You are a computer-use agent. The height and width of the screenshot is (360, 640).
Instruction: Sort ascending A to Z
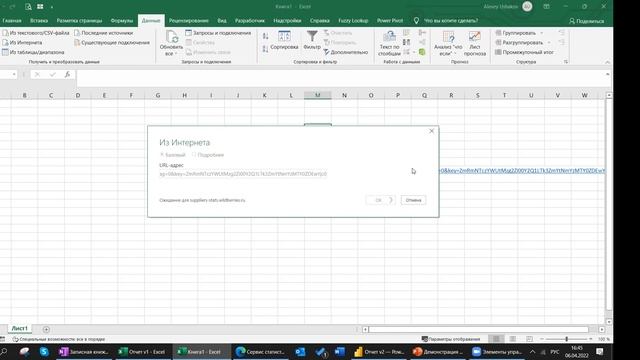[x=265, y=36]
